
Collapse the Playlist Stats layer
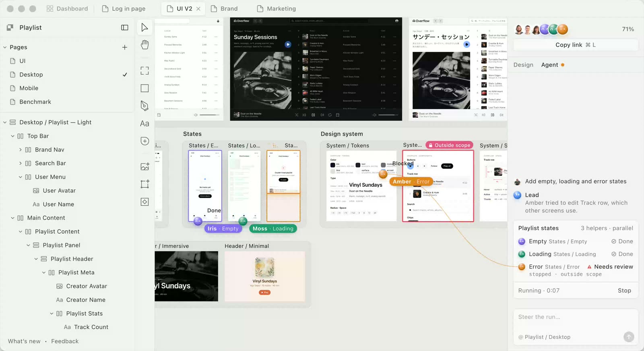(52, 314)
